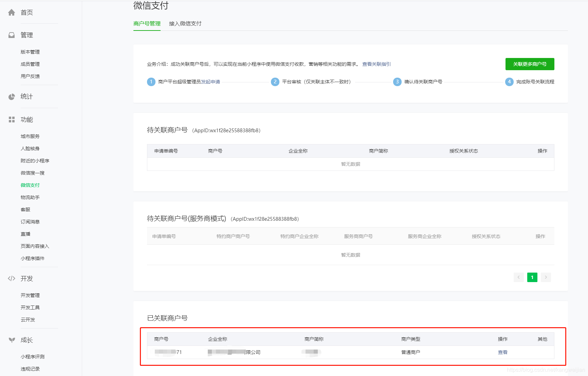
Task: Open 开发管理 in the sidebar
Action: click(30, 295)
